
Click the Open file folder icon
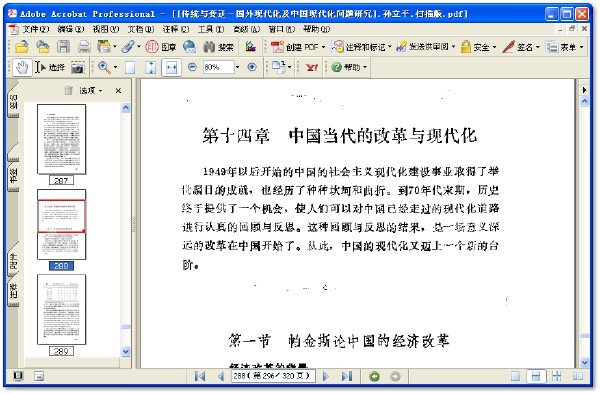point(22,47)
